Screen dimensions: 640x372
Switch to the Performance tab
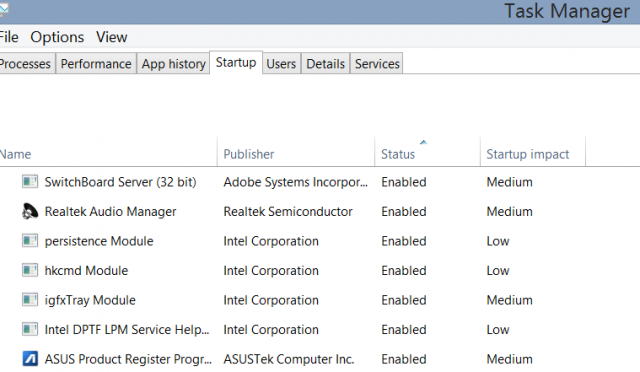pyautogui.click(x=96, y=64)
